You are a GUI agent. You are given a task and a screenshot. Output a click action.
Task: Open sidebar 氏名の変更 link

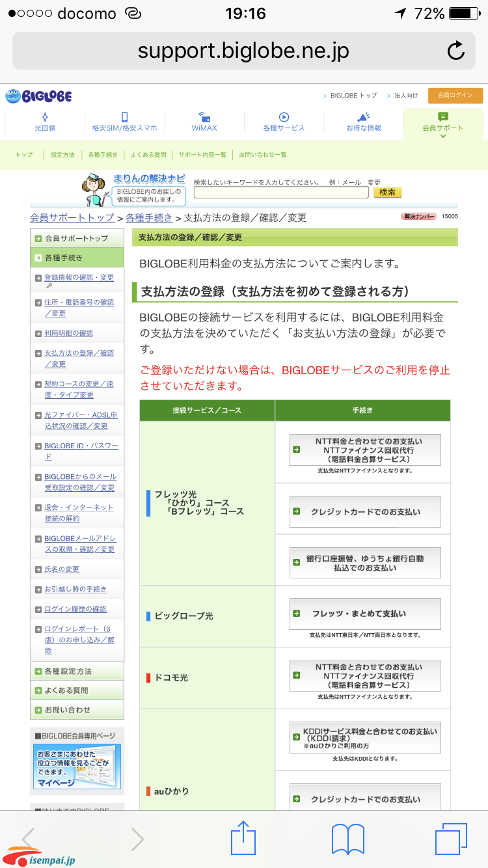pos(62,569)
